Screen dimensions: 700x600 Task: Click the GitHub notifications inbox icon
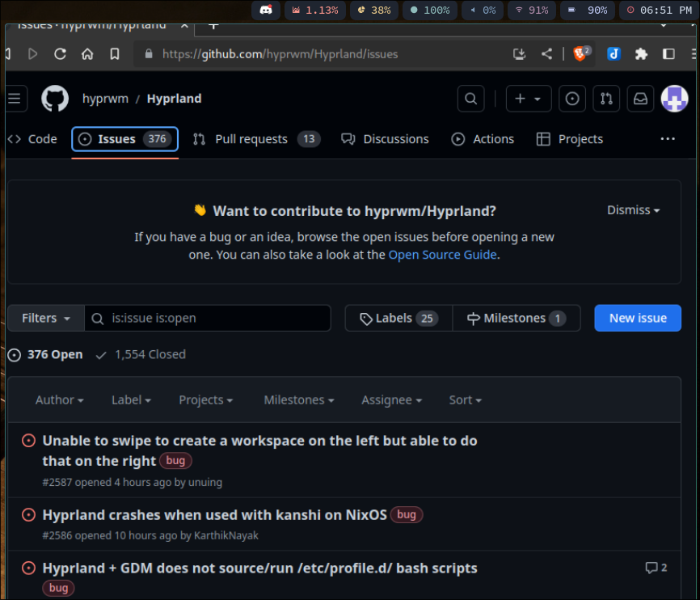coord(640,99)
